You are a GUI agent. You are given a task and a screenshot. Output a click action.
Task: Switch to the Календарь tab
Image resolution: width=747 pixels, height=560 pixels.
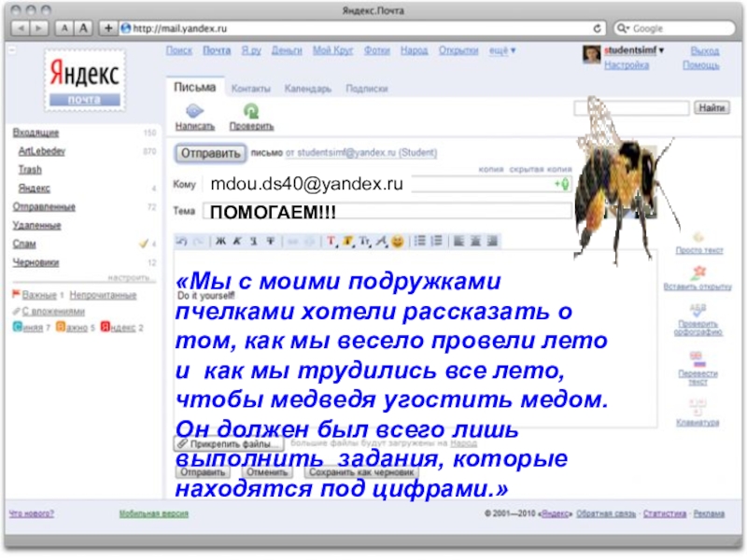[308, 89]
